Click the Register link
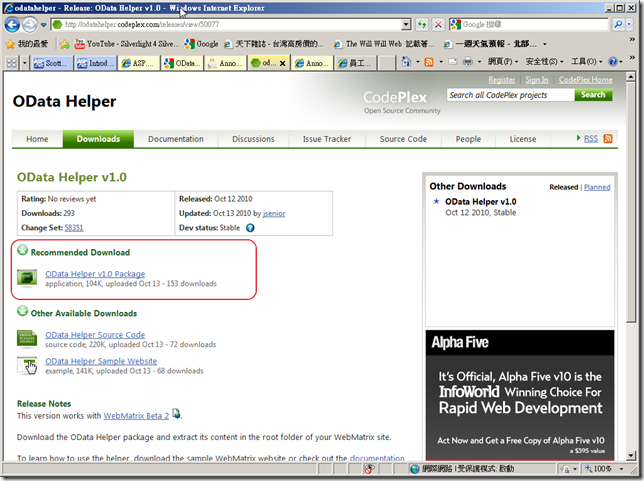Image resolution: width=644 pixels, height=481 pixels. point(501,80)
